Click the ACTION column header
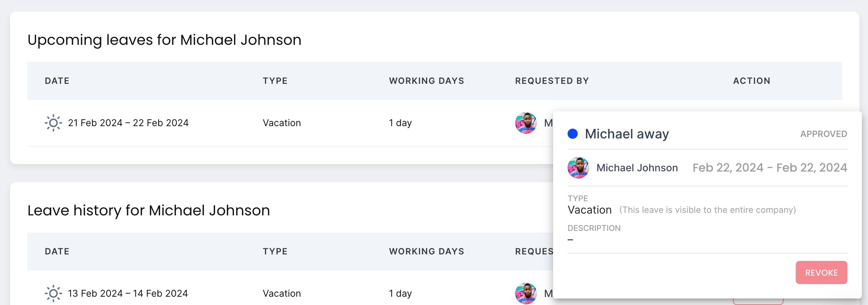Screen dimensions: 868x305 [752, 81]
